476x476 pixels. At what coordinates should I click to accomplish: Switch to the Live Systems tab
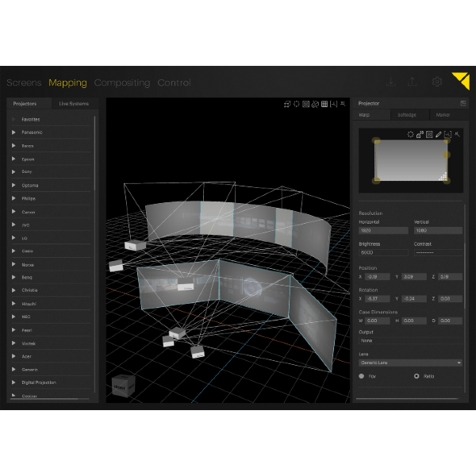tap(74, 103)
